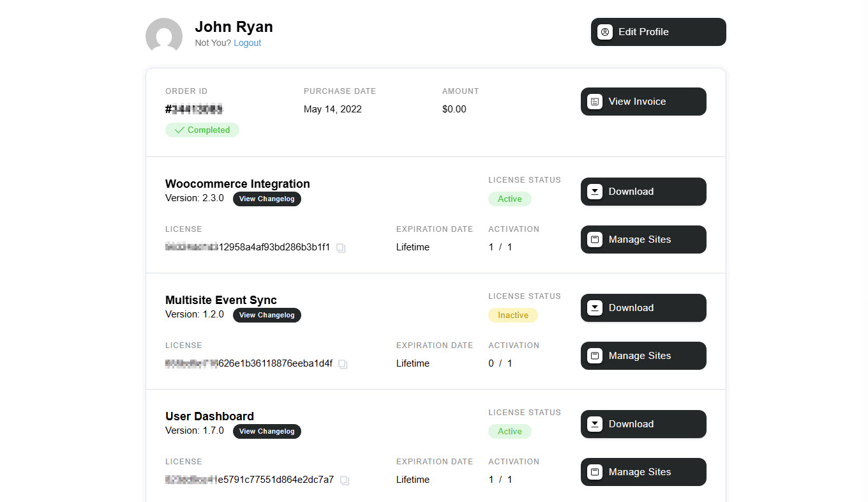868x502 pixels.
Task: Manage Sites for User Dashboard
Action: 643,472
